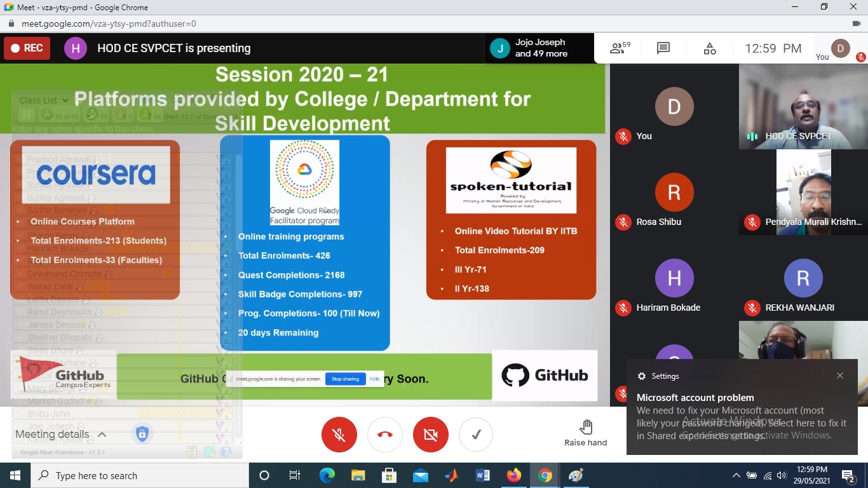Open the attendance extension help icon
The width and height of the screenshot is (868, 488).
coord(226,452)
